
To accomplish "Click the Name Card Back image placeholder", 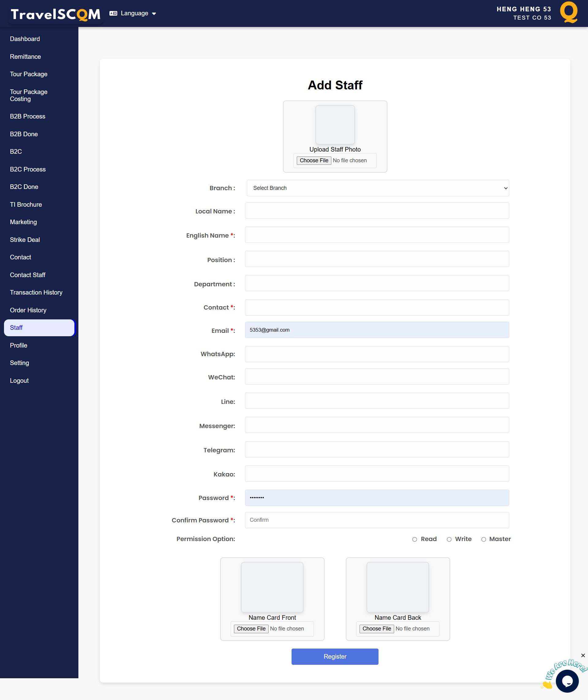I will coord(398,587).
